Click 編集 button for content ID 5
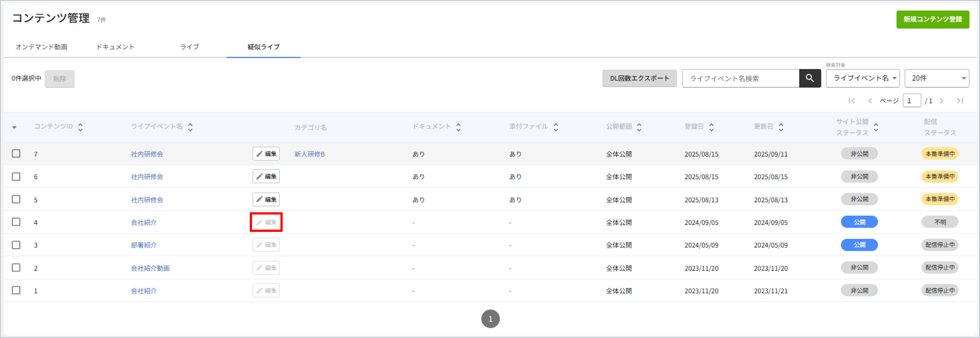The image size is (980, 338). [266, 199]
